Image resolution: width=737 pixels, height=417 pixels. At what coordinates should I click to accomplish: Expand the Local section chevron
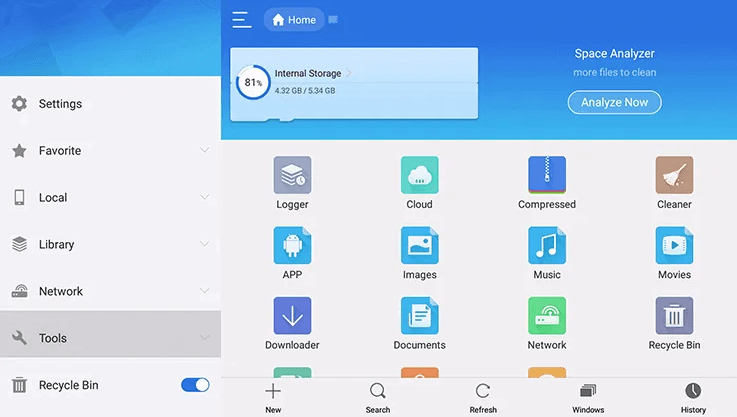204,197
